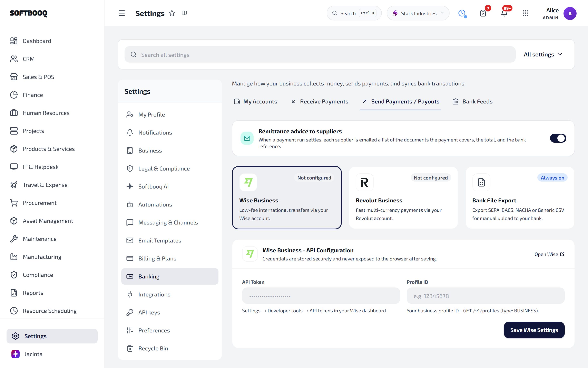Open Dashboard in the main sidebar
The width and height of the screenshot is (588, 368).
pyautogui.click(x=52, y=41)
